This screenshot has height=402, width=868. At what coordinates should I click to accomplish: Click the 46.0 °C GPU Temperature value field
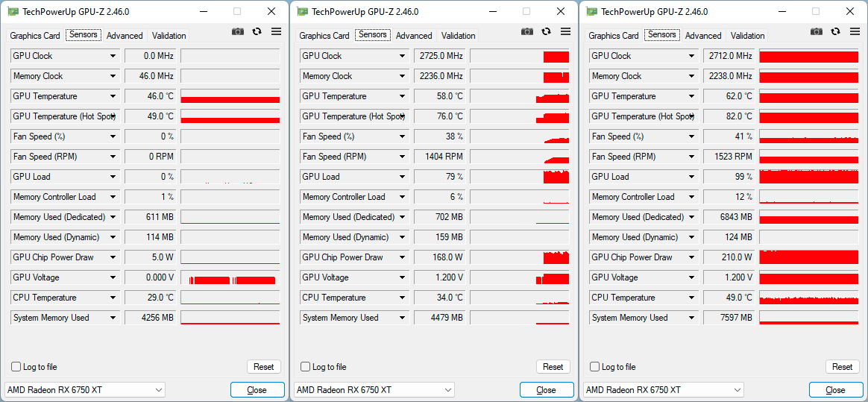pos(150,96)
